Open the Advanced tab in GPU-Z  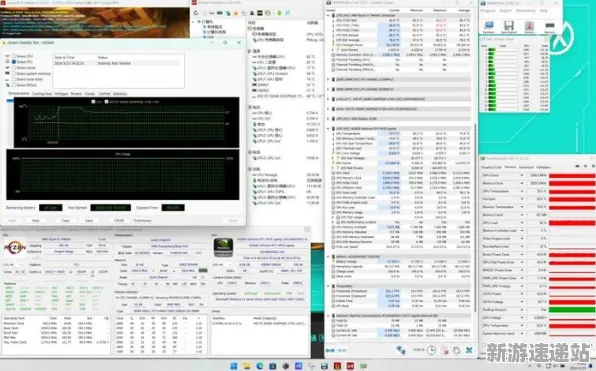pyautogui.click(x=526, y=167)
